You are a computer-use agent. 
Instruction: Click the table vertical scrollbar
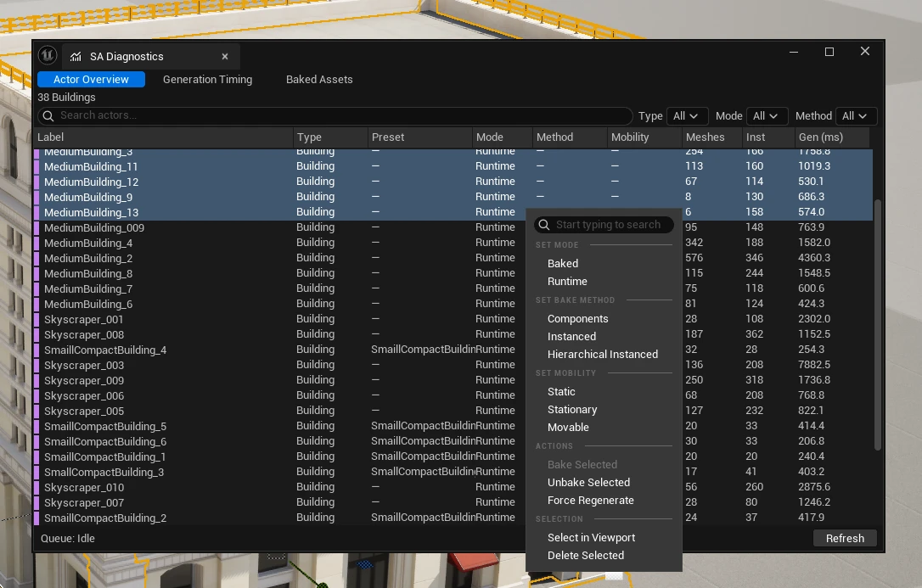click(x=877, y=325)
